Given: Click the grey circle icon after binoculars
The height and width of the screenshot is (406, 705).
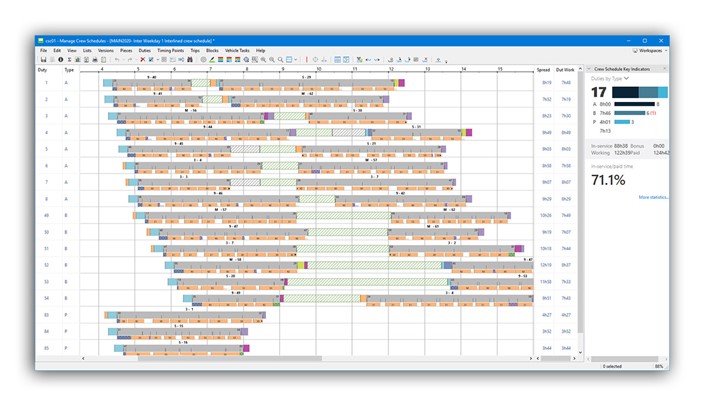Looking at the screenshot, I should 204,59.
